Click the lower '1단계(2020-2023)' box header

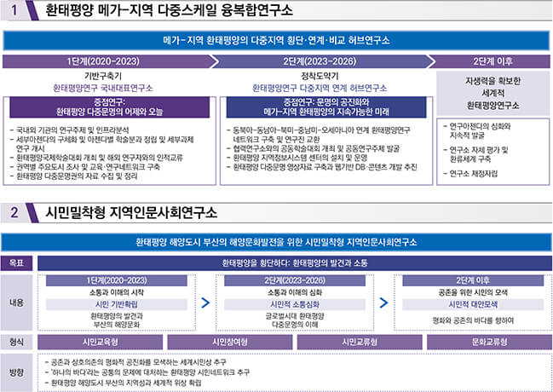pos(117,281)
